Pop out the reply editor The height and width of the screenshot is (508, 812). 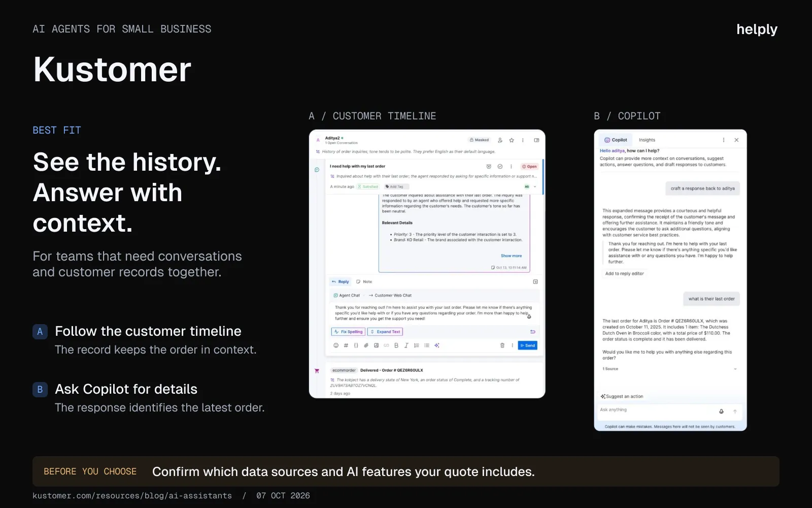535,281
